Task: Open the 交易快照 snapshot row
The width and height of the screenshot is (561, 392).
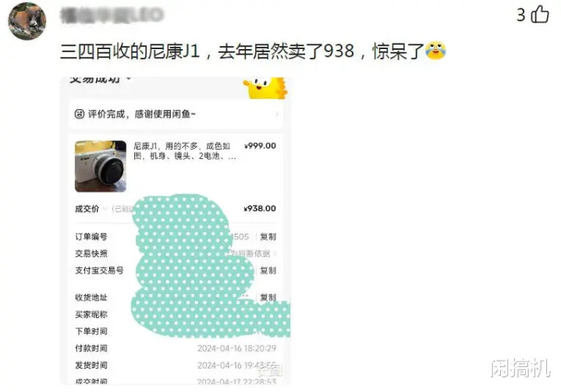Action: point(176,254)
